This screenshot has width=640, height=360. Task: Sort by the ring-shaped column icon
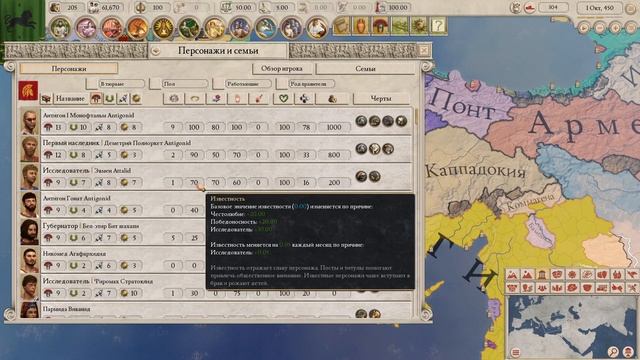pyautogui.click(x=195, y=98)
